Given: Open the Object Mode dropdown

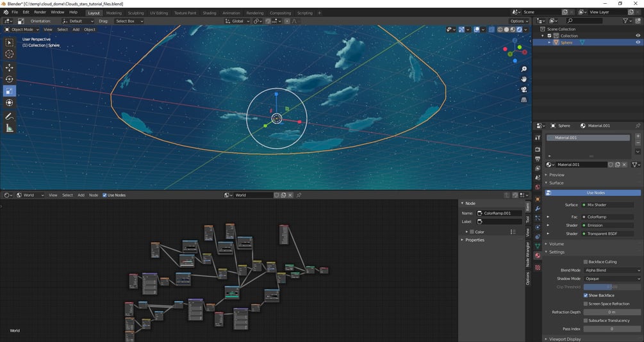Looking at the screenshot, I should (22, 29).
